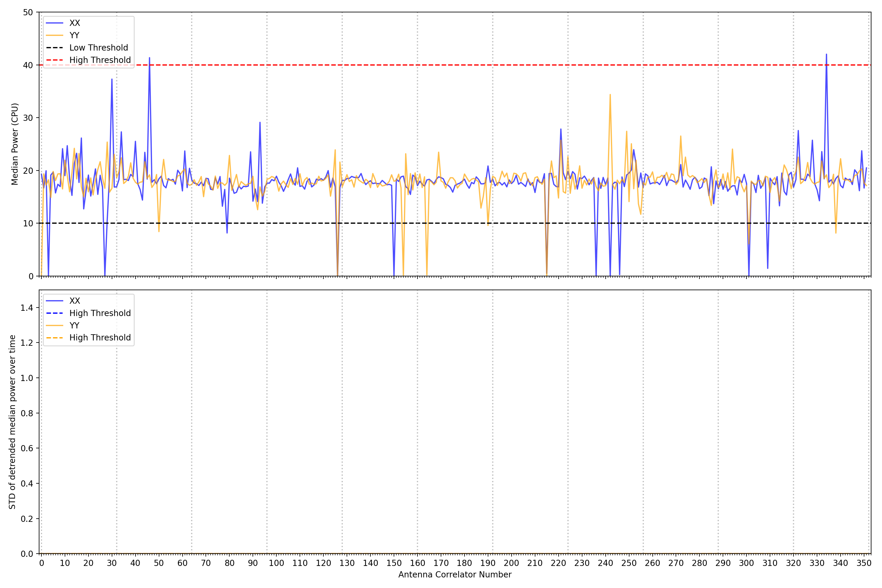Click the STD of detrended median power label
The width and height of the screenshot is (882, 588).
point(12,422)
